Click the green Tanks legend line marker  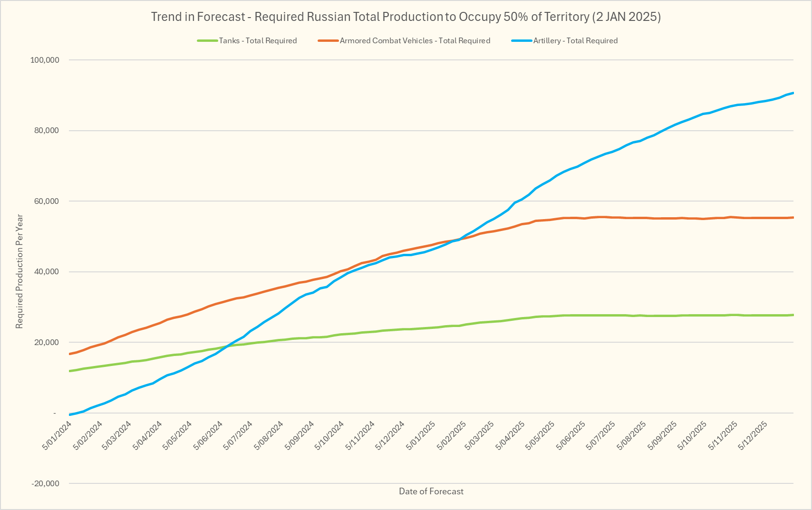[208, 41]
